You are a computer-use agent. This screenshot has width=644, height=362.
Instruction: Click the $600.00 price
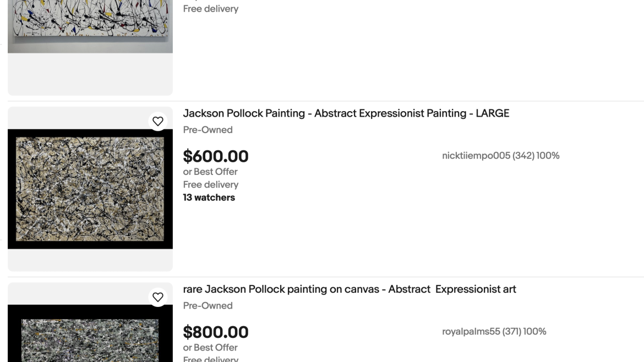pos(216,156)
